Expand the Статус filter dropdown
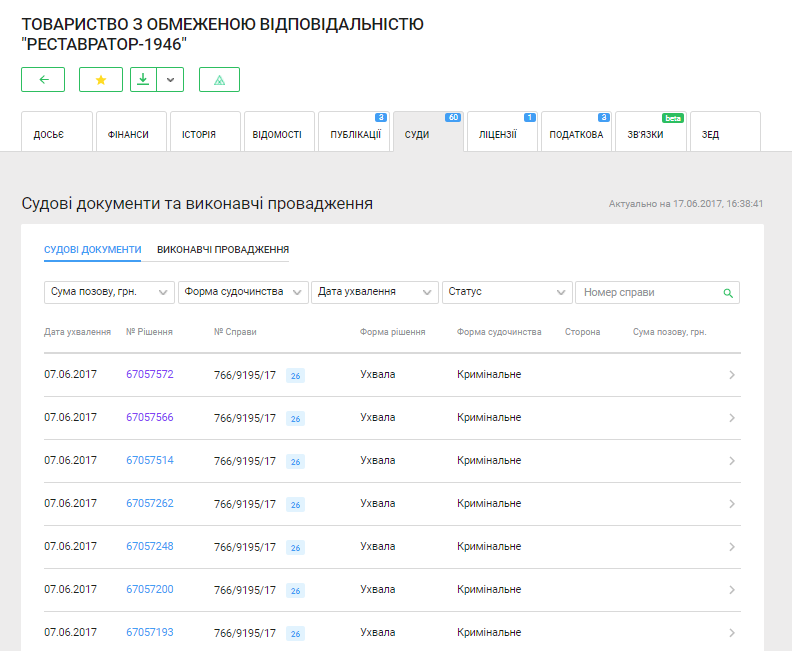This screenshot has width=792, height=651. [507, 292]
